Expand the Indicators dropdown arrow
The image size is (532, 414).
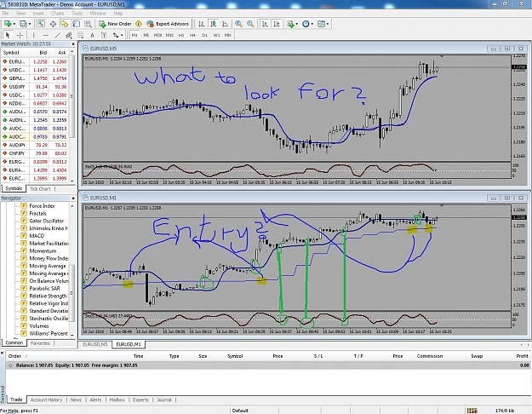point(296,24)
